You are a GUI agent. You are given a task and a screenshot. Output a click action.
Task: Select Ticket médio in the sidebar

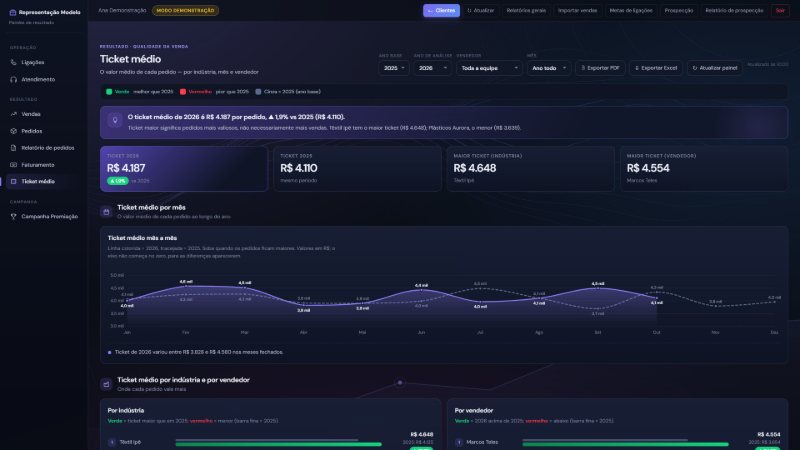click(x=44, y=182)
